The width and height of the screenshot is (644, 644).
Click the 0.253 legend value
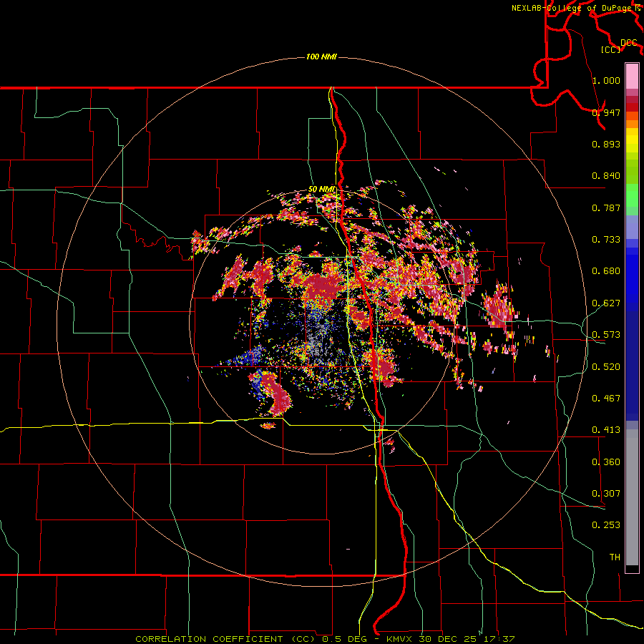(x=606, y=525)
